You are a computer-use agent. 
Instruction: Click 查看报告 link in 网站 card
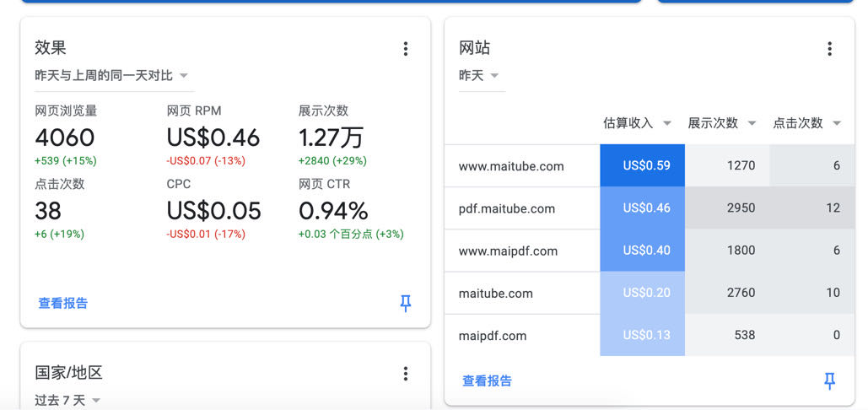[488, 380]
